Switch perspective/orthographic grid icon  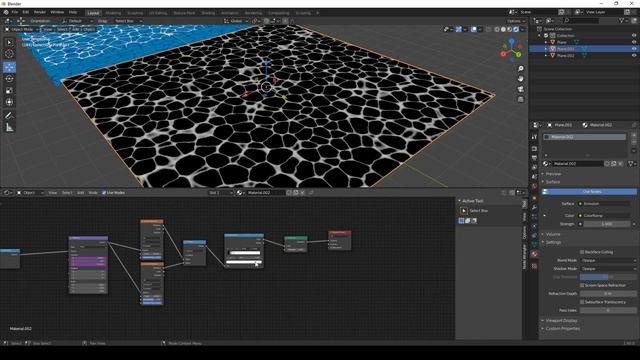point(520,99)
